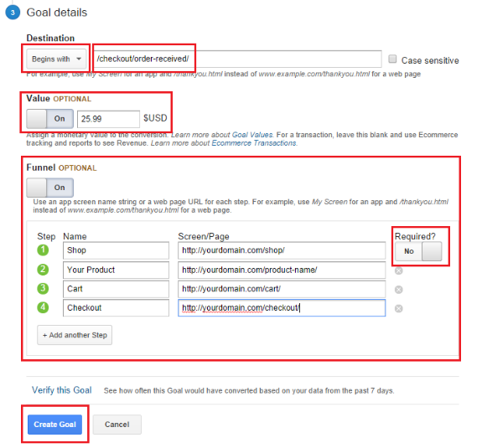Add another Step to the funnel
The height and width of the screenshot is (448, 482).
pos(75,335)
